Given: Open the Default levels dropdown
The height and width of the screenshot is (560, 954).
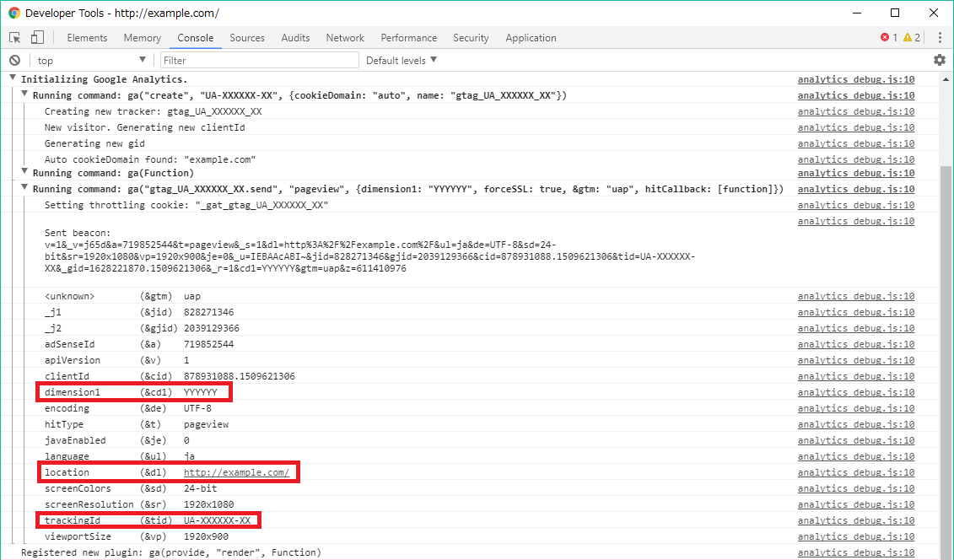Looking at the screenshot, I should 402,60.
